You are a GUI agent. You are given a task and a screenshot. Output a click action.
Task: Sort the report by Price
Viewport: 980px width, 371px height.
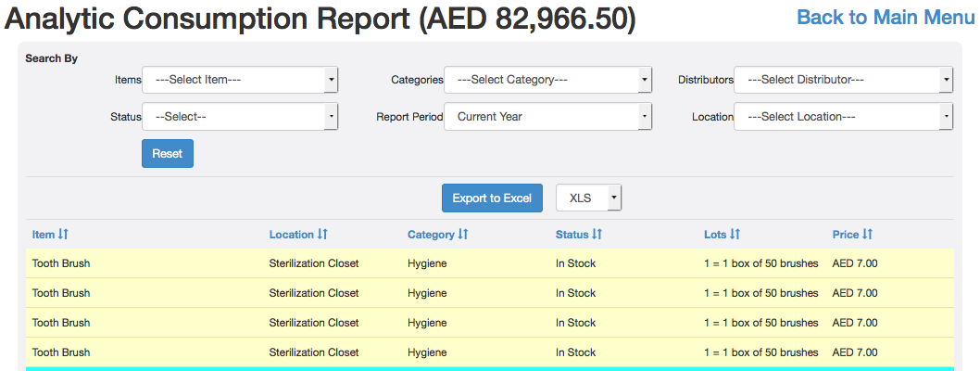868,235
